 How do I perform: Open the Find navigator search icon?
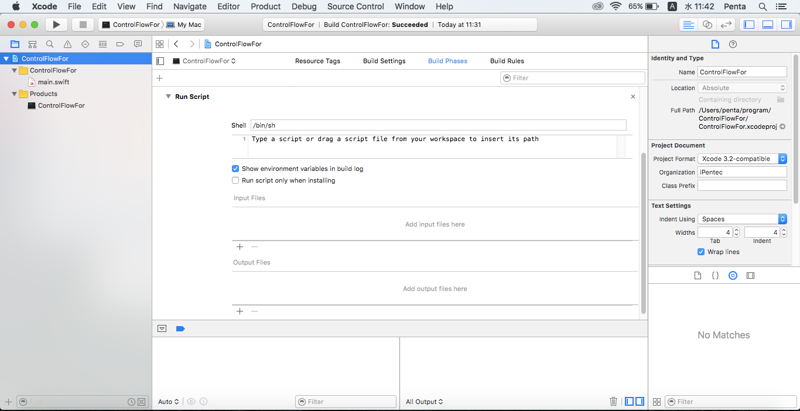49,44
